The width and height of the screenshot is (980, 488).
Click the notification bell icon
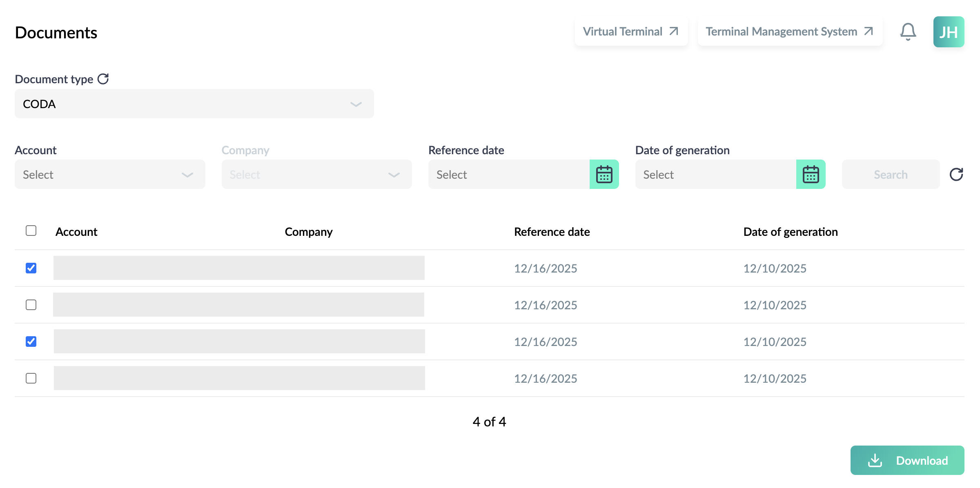point(908,32)
